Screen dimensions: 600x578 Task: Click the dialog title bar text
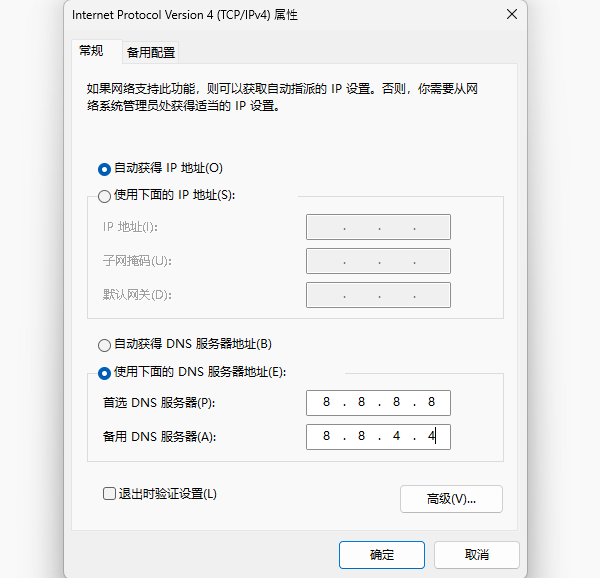(x=185, y=15)
